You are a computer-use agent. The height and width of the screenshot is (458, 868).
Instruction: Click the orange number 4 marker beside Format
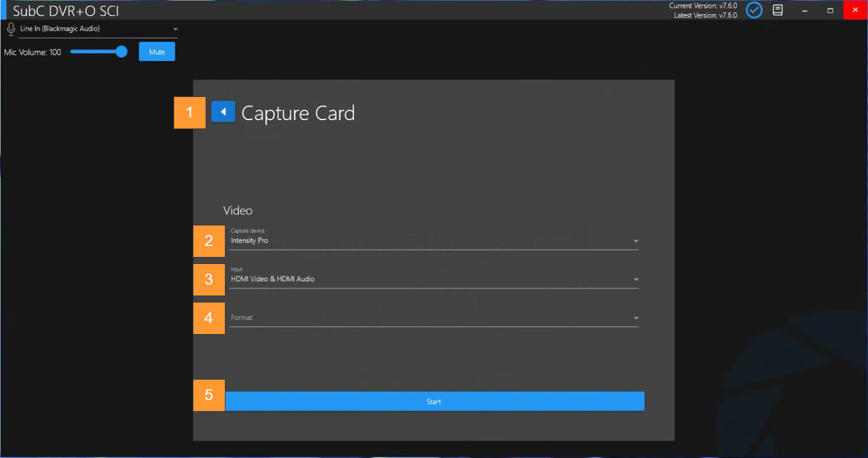tap(209, 318)
